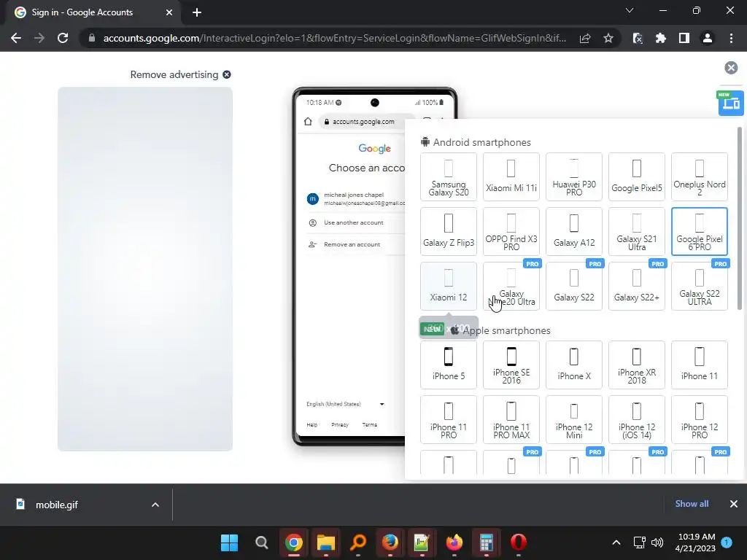The width and height of the screenshot is (747, 560).
Task: Expand mobile.gif download options chevron
Action: (x=155, y=505)
